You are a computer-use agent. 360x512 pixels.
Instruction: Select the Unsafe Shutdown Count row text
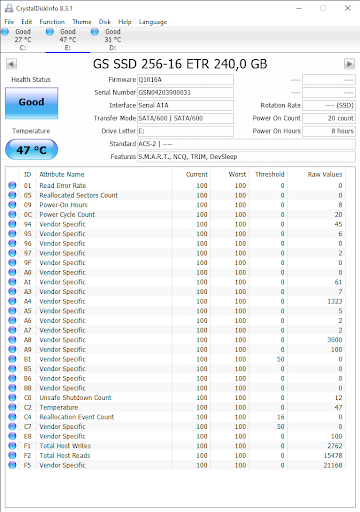75,398
